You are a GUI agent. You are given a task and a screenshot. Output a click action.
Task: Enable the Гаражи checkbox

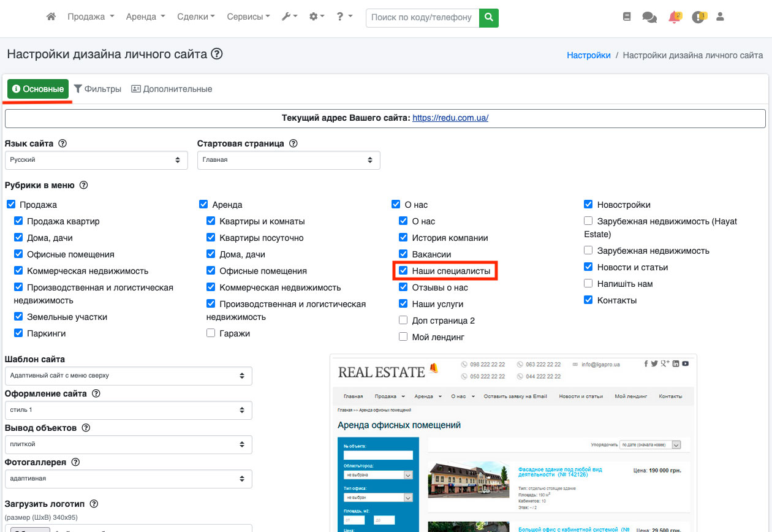coord(211,333)
